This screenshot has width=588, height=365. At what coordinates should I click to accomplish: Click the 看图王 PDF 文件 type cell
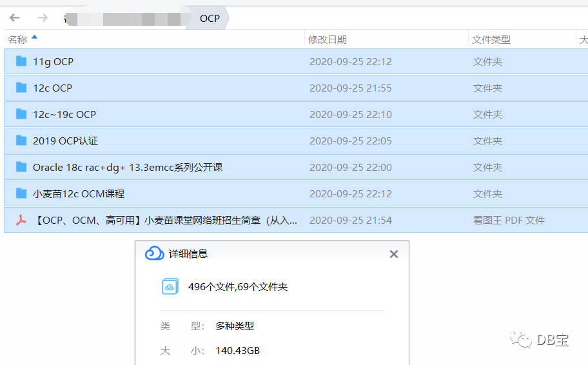pos(509,220)
